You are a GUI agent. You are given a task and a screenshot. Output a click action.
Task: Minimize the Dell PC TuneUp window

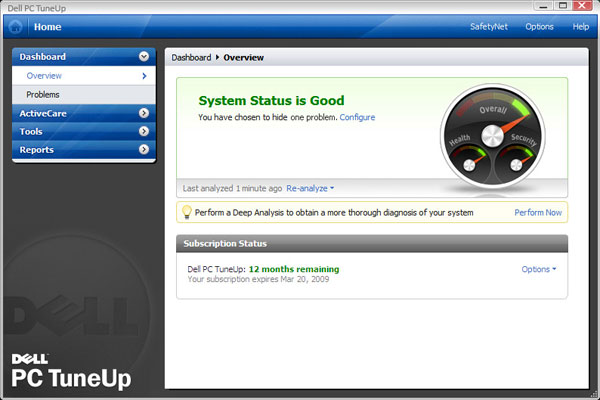543,6
